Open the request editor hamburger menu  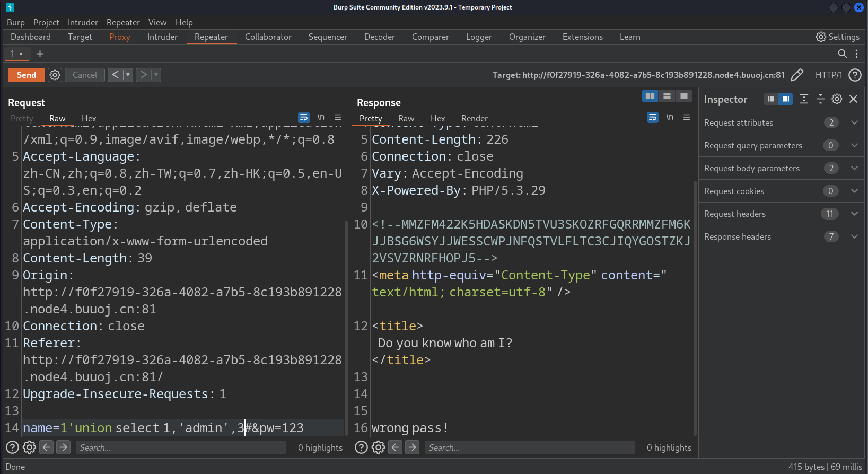click(x=338, y=117)
